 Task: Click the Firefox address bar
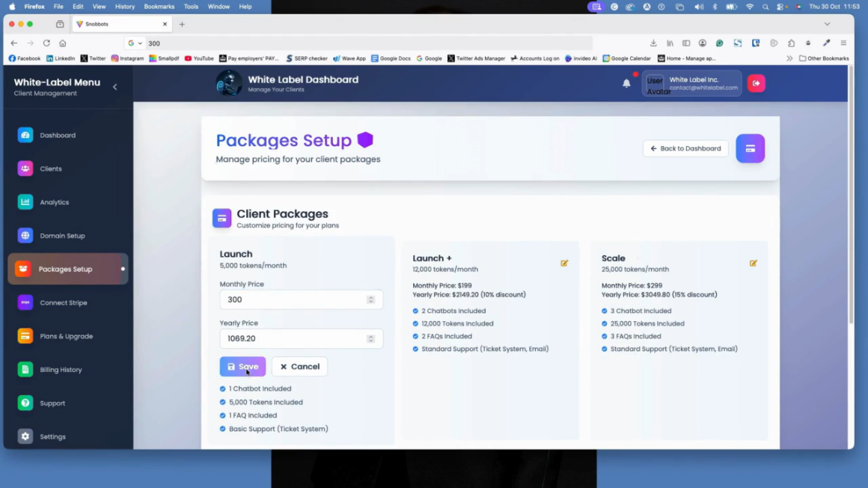[x=360, y=43]
